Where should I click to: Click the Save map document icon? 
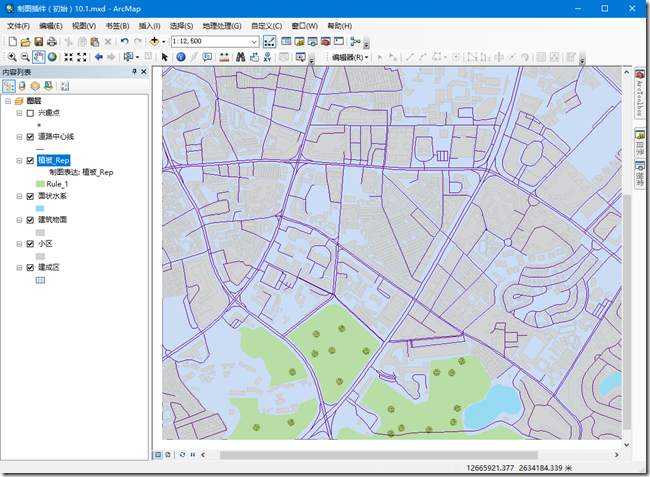(x=38, y=41)
